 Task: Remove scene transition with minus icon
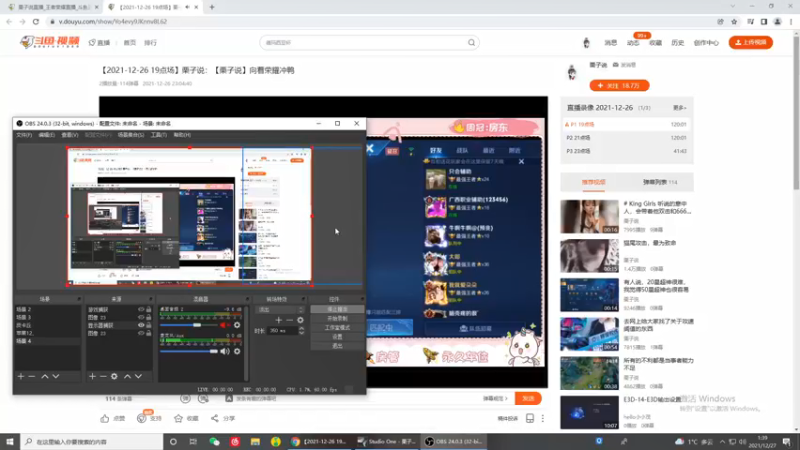289,320
